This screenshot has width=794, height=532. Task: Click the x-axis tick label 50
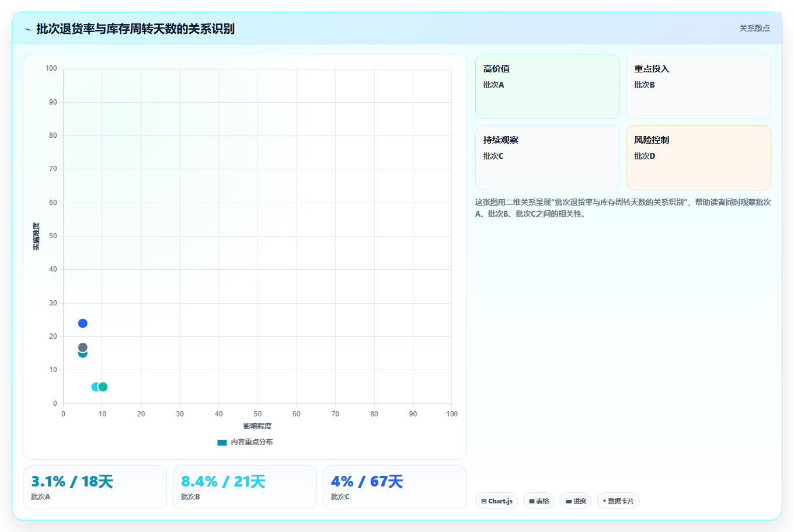(x=257, y=413)
